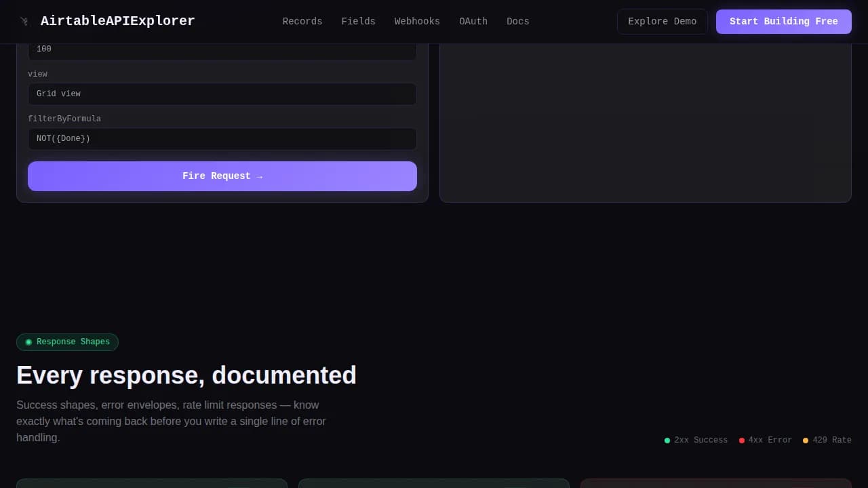Click the view input with Grid view
Screen dimensions: 868x488
coord(222,94)
